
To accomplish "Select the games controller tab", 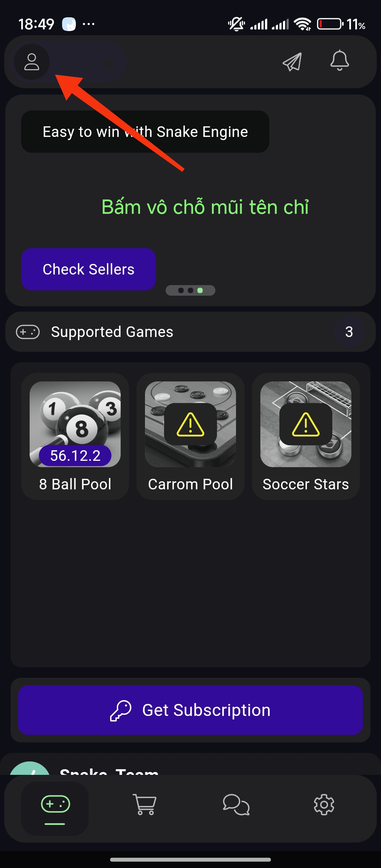I will click(55, 804).
